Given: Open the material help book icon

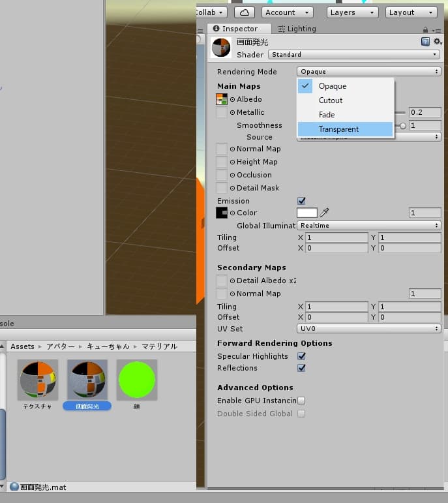Looking at the screenshot, I should pos(425,42).
